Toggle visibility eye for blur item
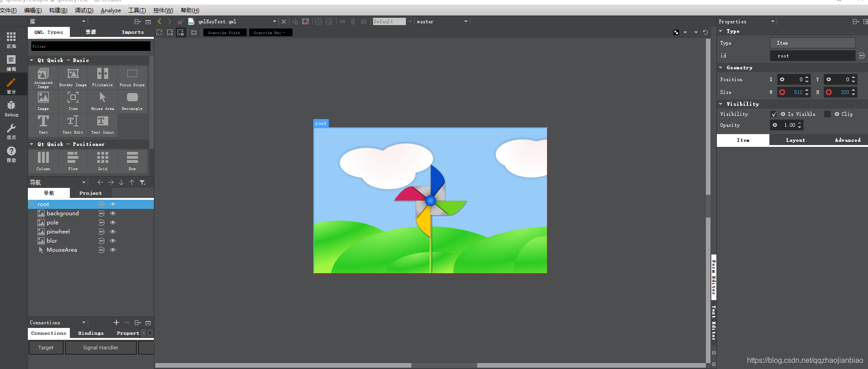The image size is (868, 369). tap(113, 241)
